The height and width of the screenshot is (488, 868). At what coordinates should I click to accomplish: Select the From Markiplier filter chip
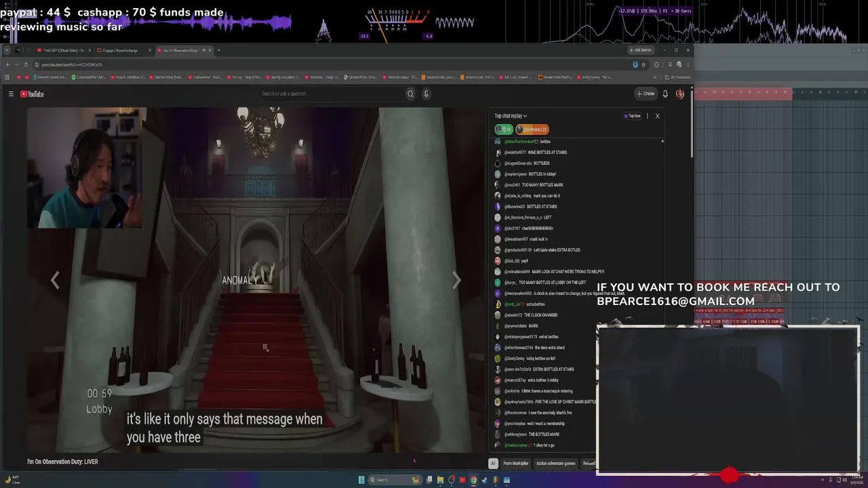[x=515, y=464]
